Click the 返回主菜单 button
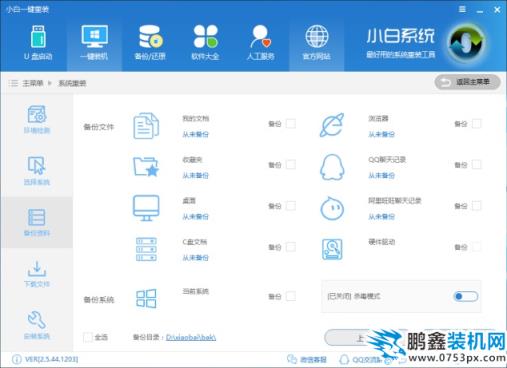 467,82
